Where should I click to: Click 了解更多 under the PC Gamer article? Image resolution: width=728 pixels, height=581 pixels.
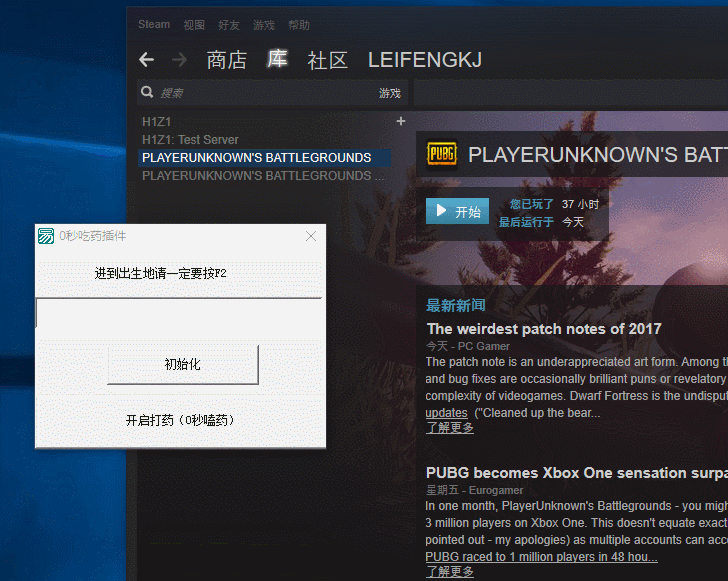pos(450,428)
